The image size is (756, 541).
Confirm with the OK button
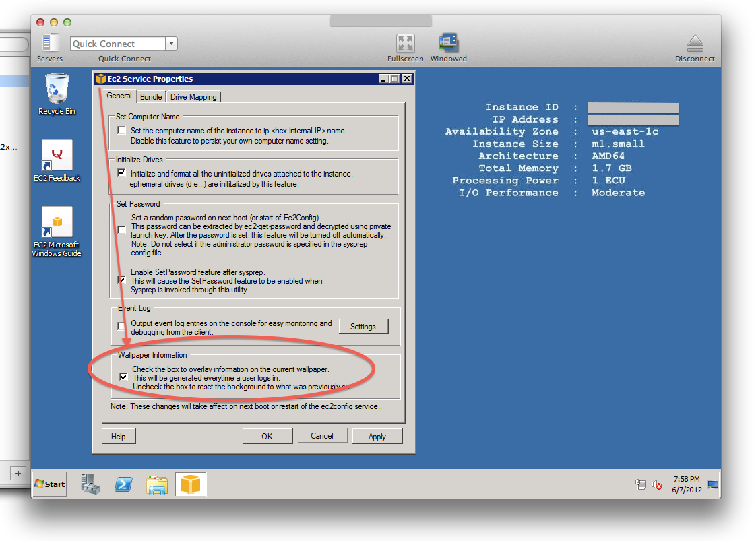point(267,437)
